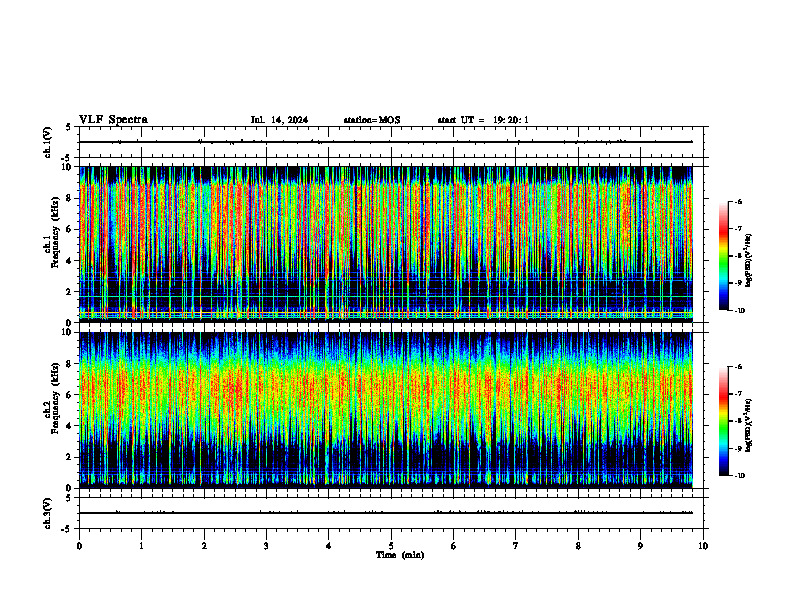Click inside the ch.1 spectrogram panel
792x612 pixels.
[386, 244]
